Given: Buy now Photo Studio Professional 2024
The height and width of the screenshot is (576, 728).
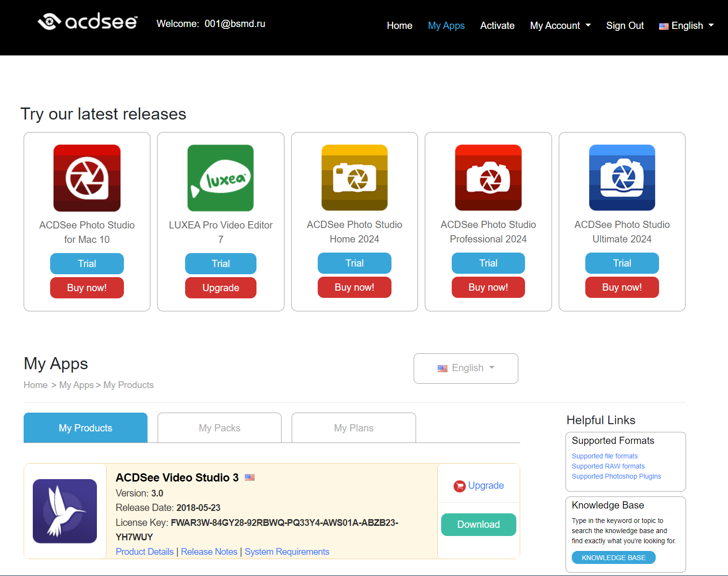Looking at the screenshot, I should 488,287.
